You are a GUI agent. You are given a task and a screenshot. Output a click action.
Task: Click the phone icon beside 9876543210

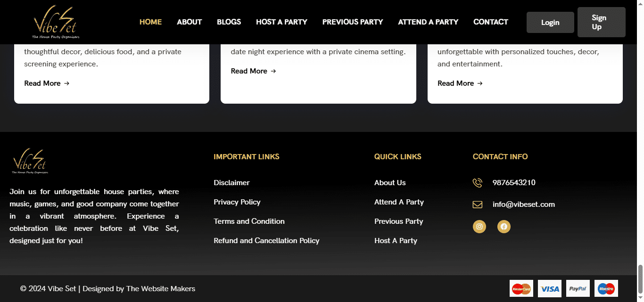click(x=478, y=183)
